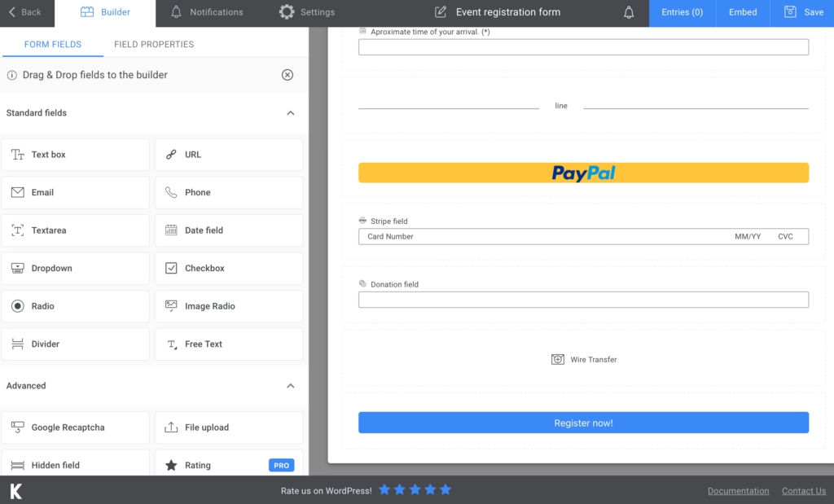The width and height of the screenshot is (834, 504).
Task: Select the Checkbox field icon
Action: click(171, 268)
